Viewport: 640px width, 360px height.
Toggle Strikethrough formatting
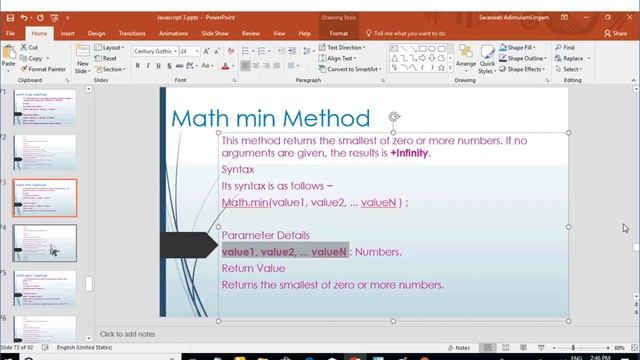point(180,66)
